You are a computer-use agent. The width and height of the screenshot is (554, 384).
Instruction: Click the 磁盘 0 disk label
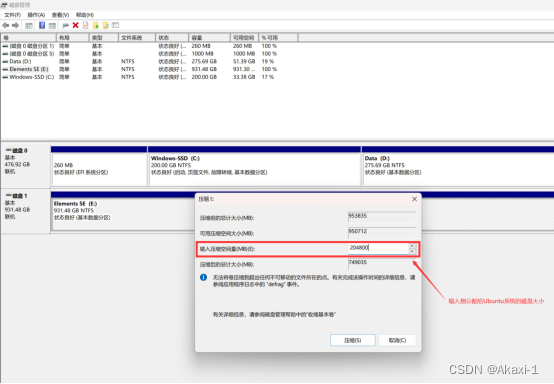point(19,151)
